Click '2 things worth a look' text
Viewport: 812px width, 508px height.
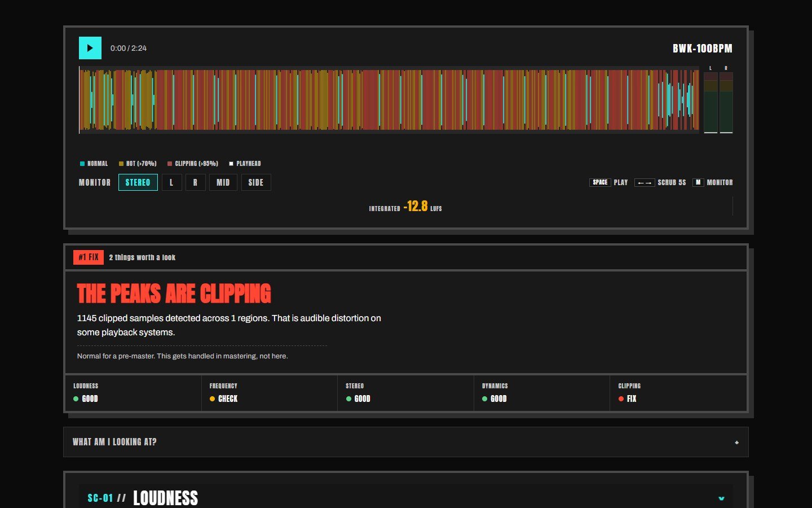142,257
